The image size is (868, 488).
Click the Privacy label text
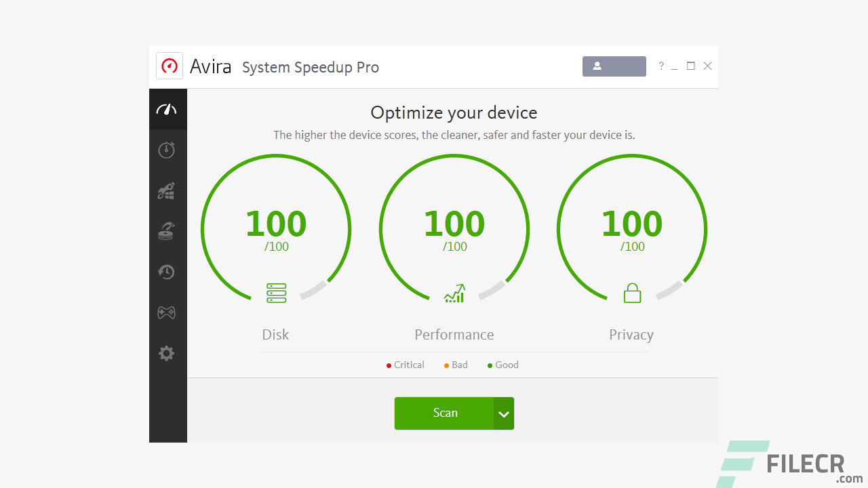tap(631, 335)
